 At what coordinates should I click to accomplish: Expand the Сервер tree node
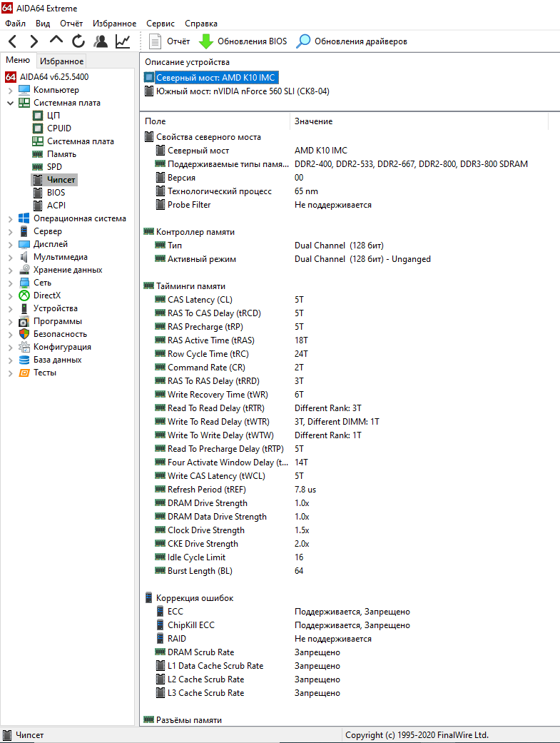coord(11,232)
